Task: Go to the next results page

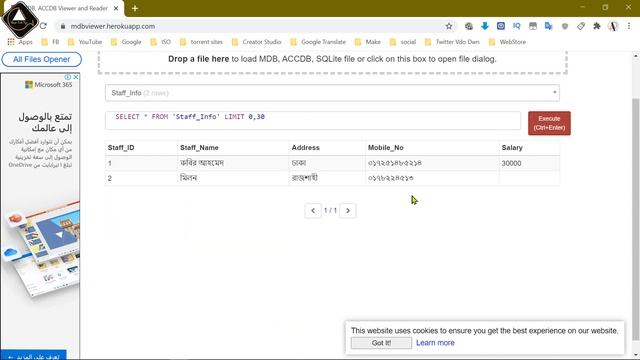Action: point(348,211)
